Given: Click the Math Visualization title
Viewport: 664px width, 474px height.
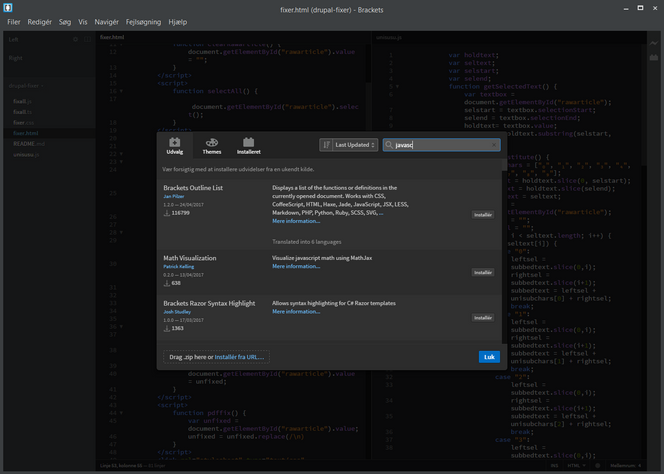Looking at the screenshot, I should 190,258.
